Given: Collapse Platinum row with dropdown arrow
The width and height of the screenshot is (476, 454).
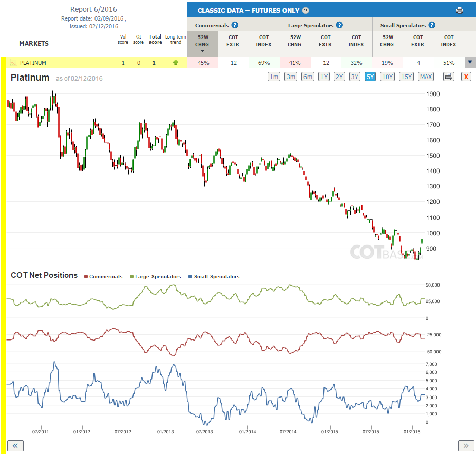Looking at the screenshot, I should (470, 62).
